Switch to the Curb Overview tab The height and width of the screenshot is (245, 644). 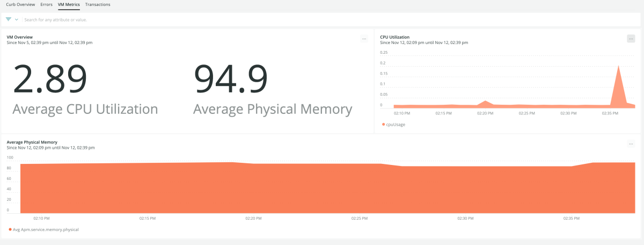[x=21, y=4]
